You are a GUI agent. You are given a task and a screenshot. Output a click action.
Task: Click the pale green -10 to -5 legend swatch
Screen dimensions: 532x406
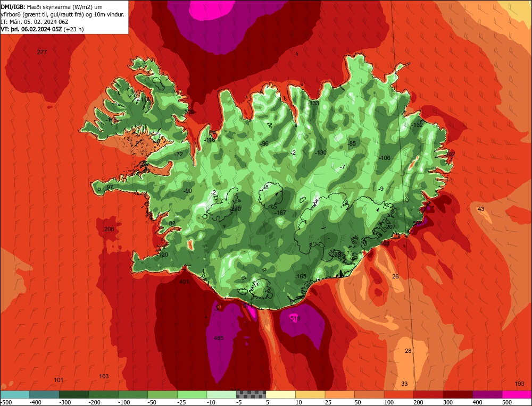[x=221, y=394]
